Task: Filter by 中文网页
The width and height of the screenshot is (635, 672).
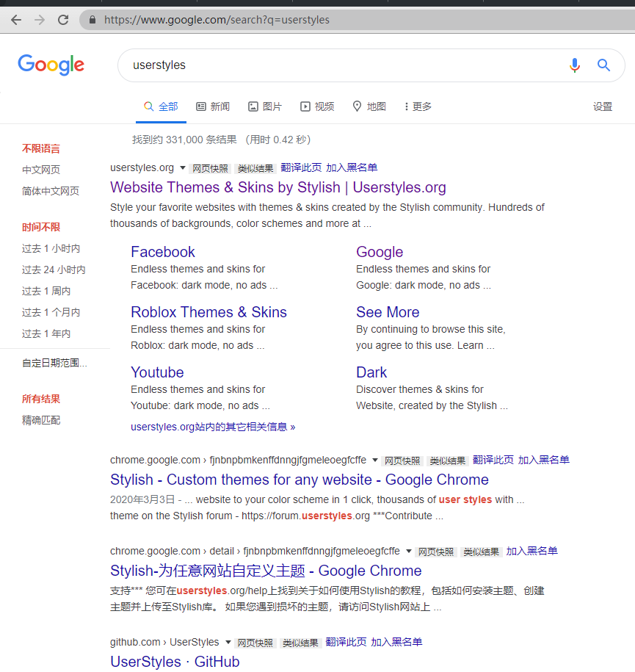Action: point(41,170)
